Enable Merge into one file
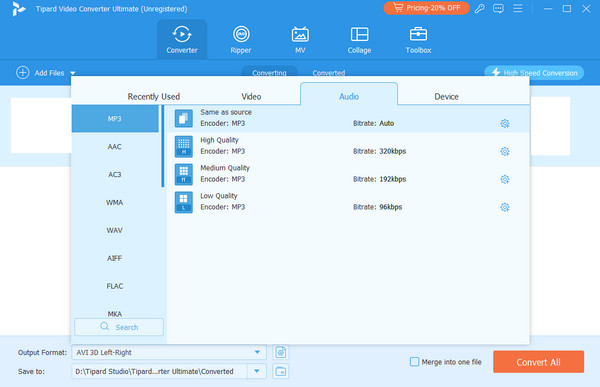The width and height of the screenshot is (600, 387). click(414, 362)
